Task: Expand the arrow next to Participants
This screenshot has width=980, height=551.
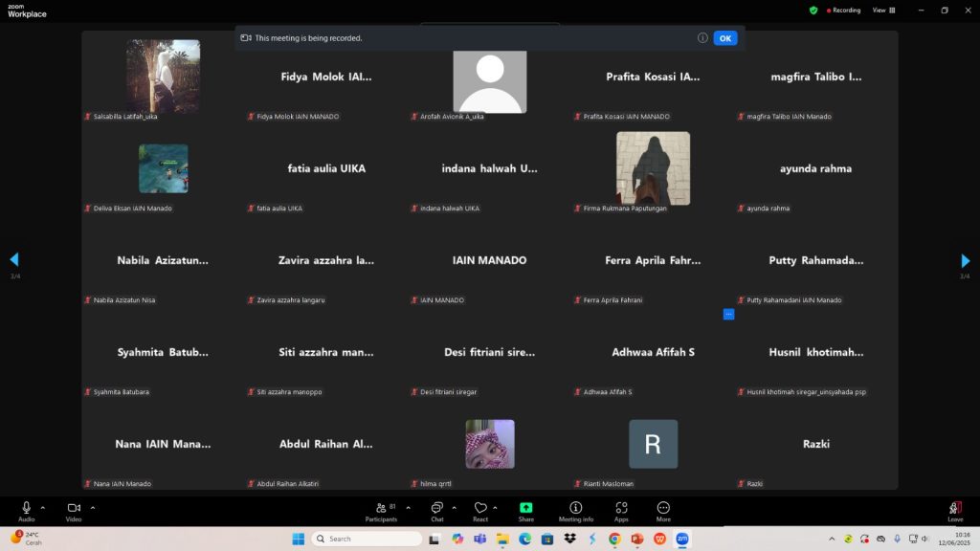Action: coord(409,508)
